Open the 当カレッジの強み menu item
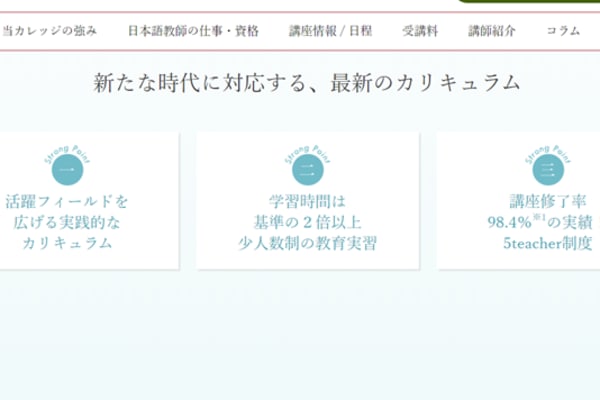Screen dimensions: 600x400 click(50, 31)
